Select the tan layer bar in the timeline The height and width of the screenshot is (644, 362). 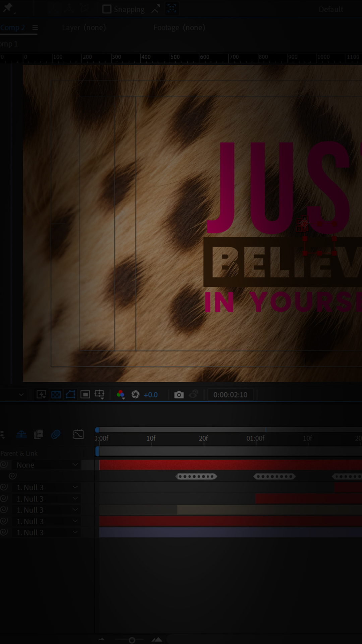[269, 510]
